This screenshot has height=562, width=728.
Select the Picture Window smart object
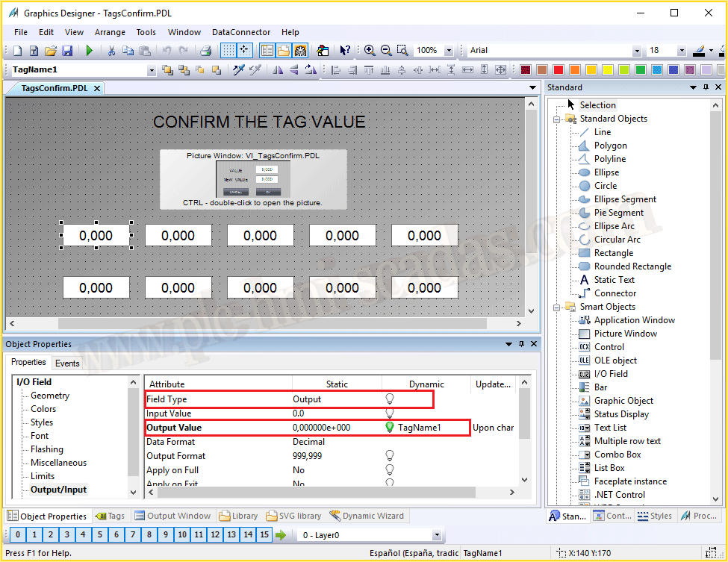pyautogui.click(x=625, y=334)
